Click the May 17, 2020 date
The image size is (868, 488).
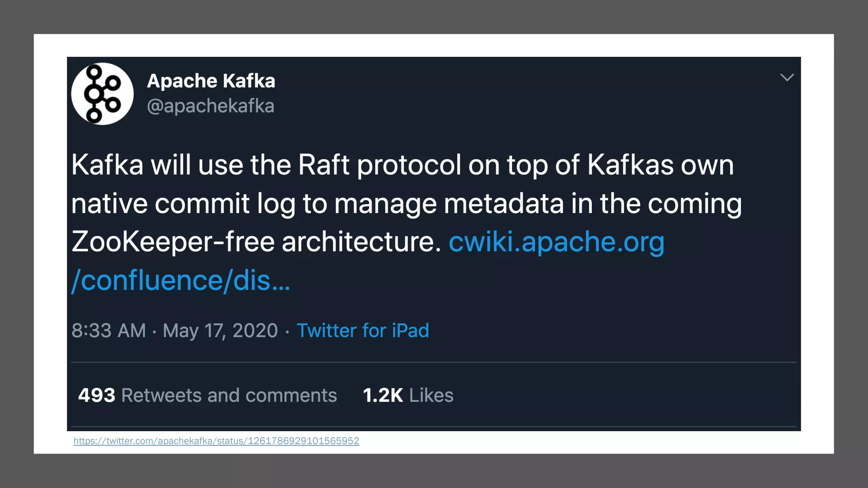click(x=220, y=330)
